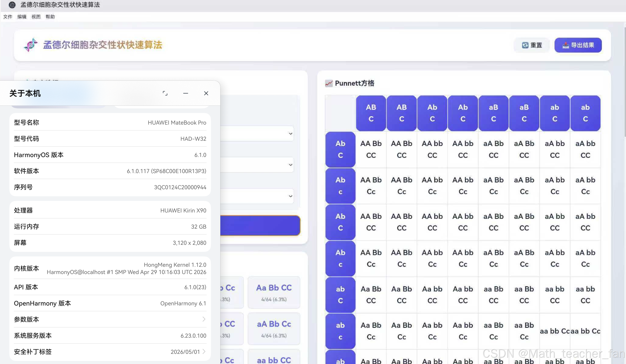
Task: Open the 编辑 menu
Action: click(x=22, y=17)
